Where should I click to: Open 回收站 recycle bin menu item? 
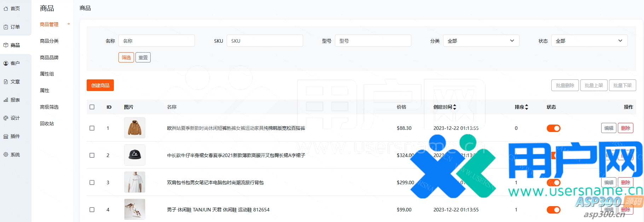pos(47,124)
